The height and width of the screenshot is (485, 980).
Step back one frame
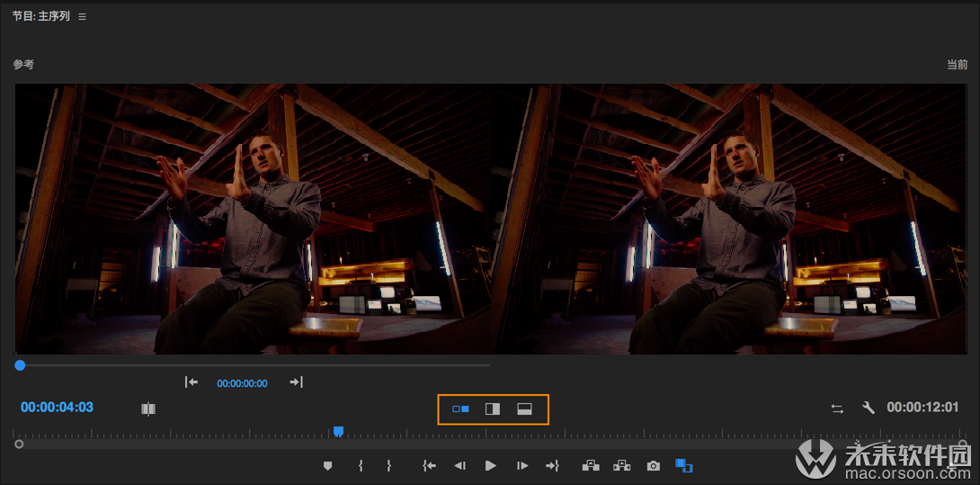click(460, 465)
